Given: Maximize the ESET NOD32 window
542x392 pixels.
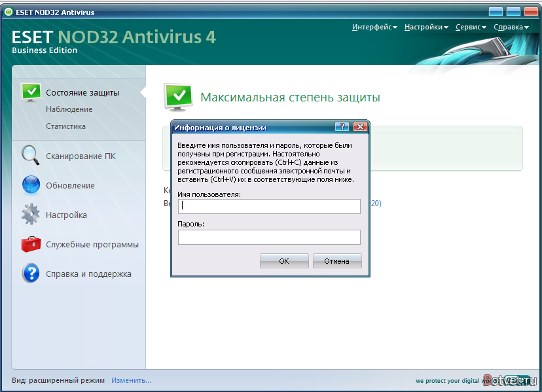Looking at the screenshot, I should (x=513, y=12).
